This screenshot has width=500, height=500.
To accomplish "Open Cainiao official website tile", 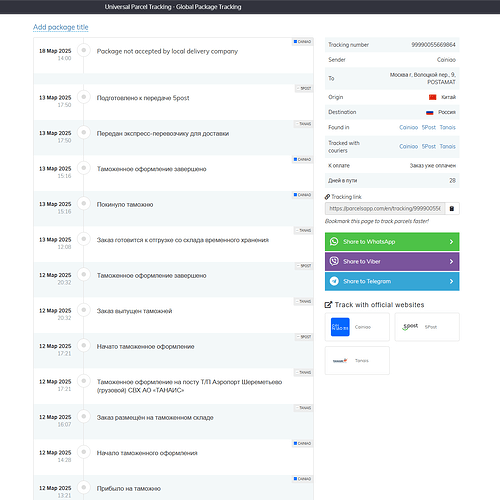I will coord(357,327).
